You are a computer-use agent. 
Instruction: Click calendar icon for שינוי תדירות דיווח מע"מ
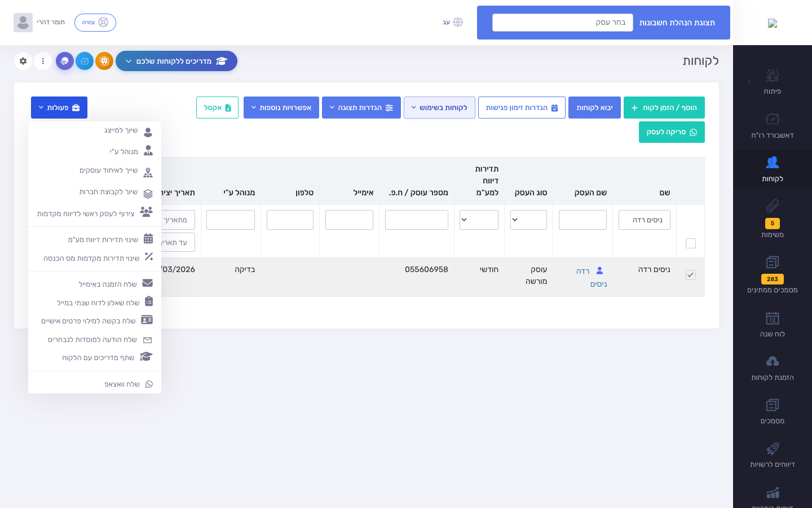click(x=148, y=238)
